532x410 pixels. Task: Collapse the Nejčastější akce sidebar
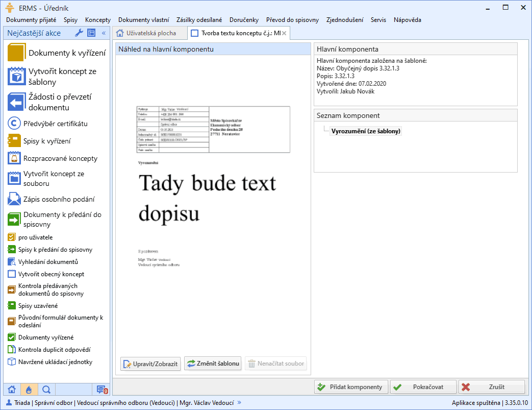[104, 33]
